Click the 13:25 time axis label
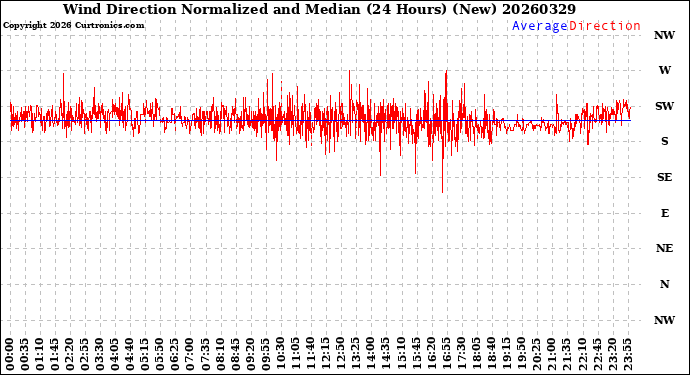Image resolution: width=690 pixels, height=375 pixels. pos(355,355)
